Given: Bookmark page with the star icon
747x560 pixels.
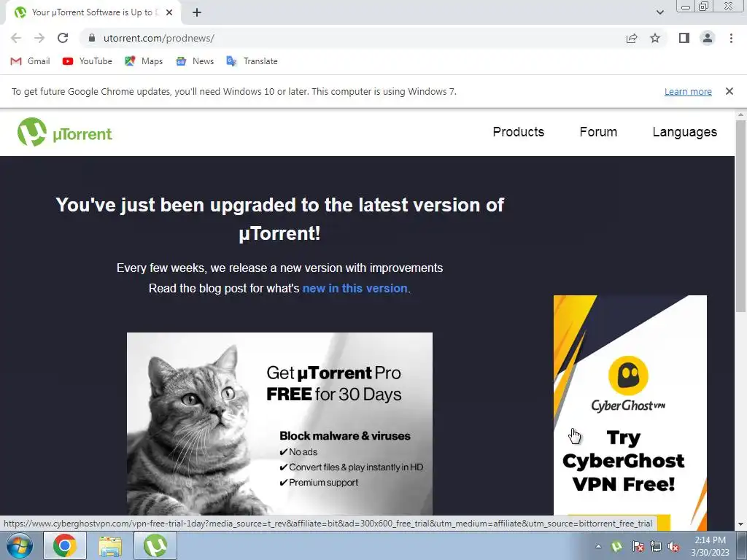Looking at the screenshot, I should 655,38.
